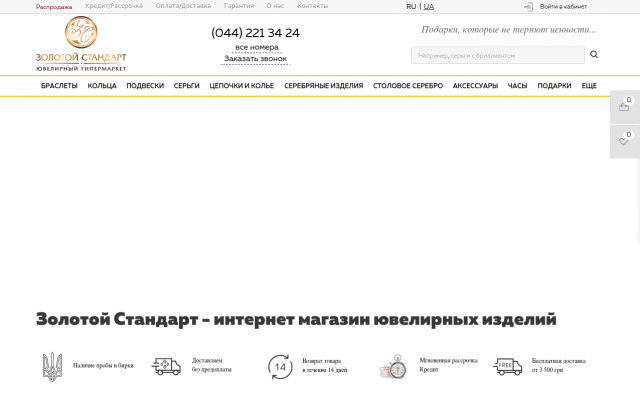This screenshot has width=640, height=400.
Task: Open the Часы menu
Action: click(517, 86)
